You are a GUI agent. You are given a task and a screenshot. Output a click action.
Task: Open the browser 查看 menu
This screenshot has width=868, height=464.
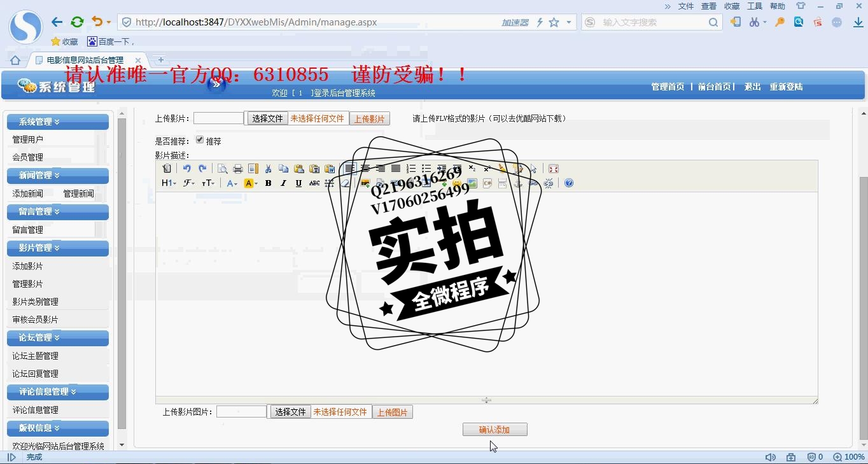tap(709, 6)
